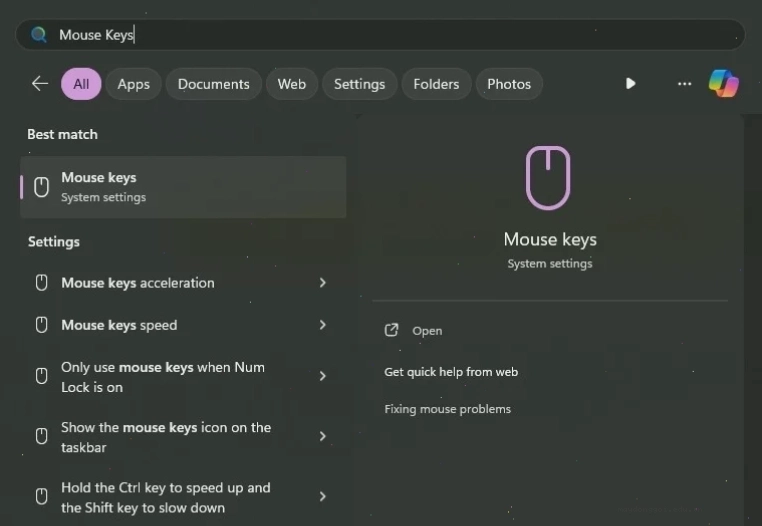Open the Mouse keys best match result
Viewport: 762px width, 526px height.
(x=183, y=187)
